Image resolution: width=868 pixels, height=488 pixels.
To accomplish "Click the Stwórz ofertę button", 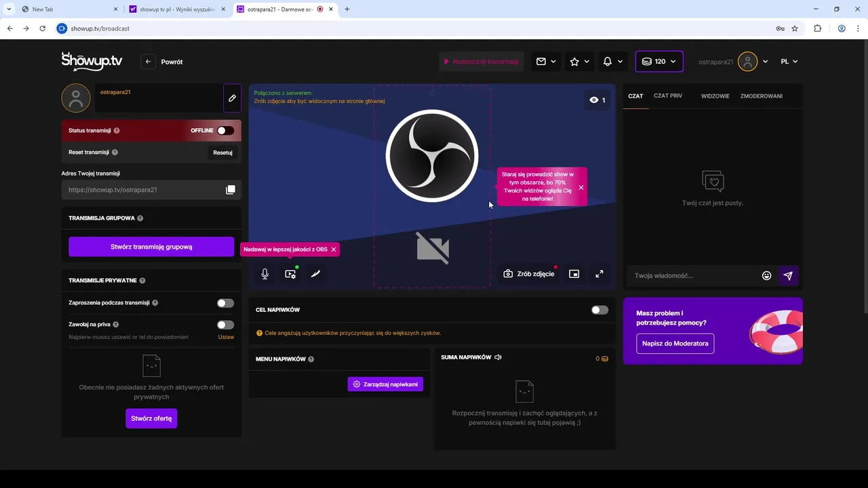I will (151, 418).
